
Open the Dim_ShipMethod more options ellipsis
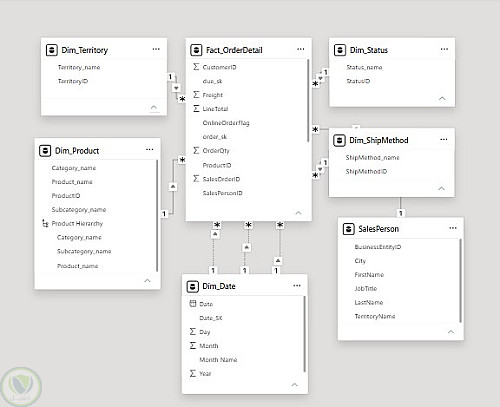coord(444,139)
